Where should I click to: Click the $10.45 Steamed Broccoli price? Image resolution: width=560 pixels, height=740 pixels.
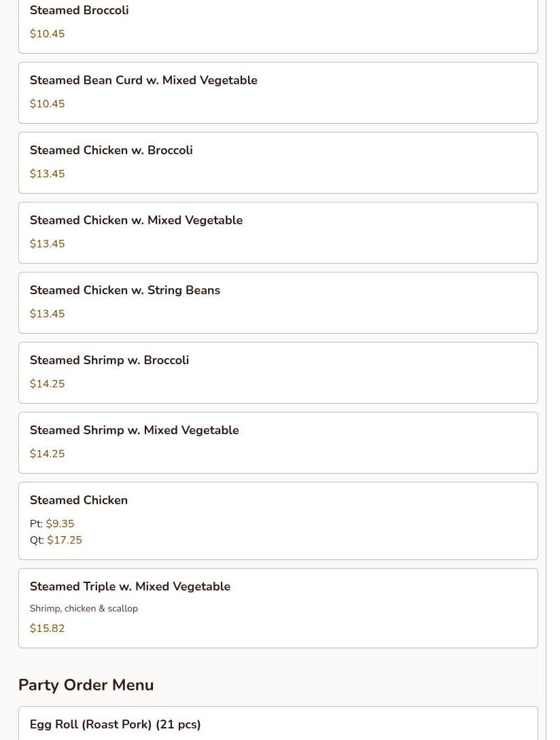coord(47,33)
